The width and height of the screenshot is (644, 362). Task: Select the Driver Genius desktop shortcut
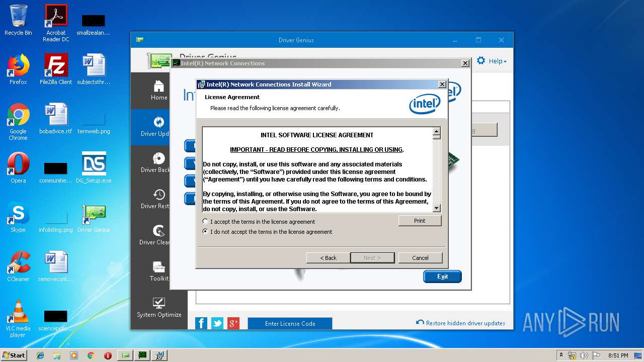pos(94,217)
